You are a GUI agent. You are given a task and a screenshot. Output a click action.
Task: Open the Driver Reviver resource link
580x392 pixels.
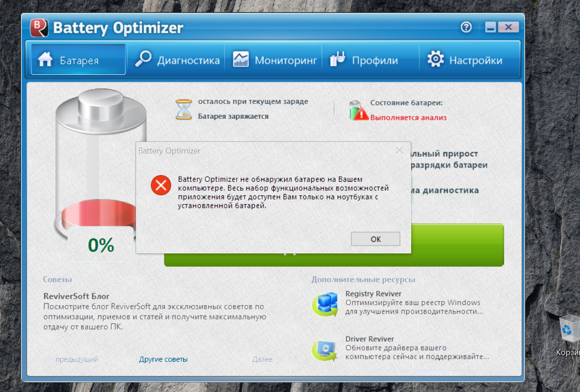point(370,339)
